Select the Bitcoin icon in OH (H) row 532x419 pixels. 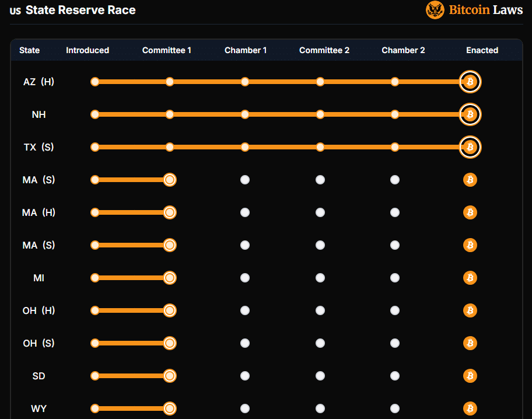click(x=470, y=310)
